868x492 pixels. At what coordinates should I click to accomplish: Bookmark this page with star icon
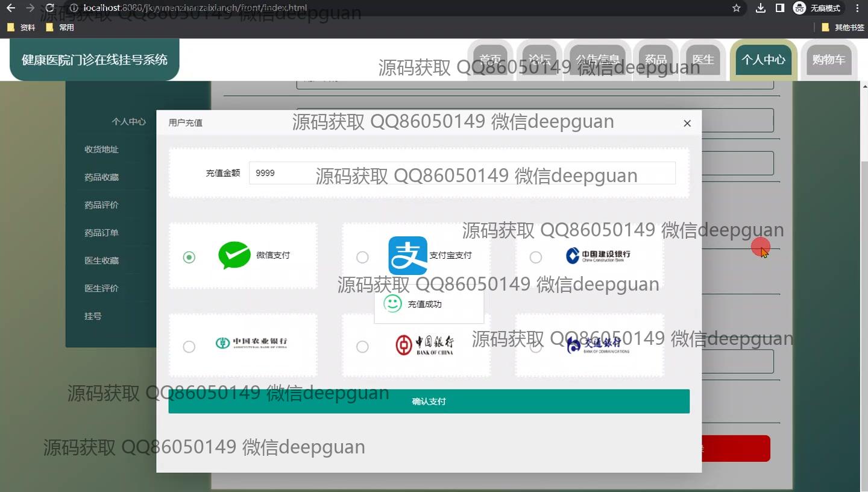[736, 8]
